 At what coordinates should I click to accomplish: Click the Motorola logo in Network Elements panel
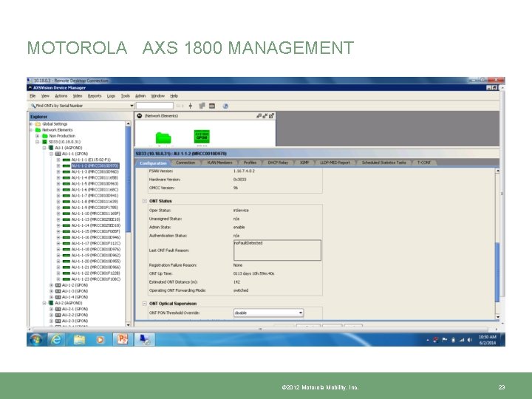pyautogui.click(x=139, y=116)
